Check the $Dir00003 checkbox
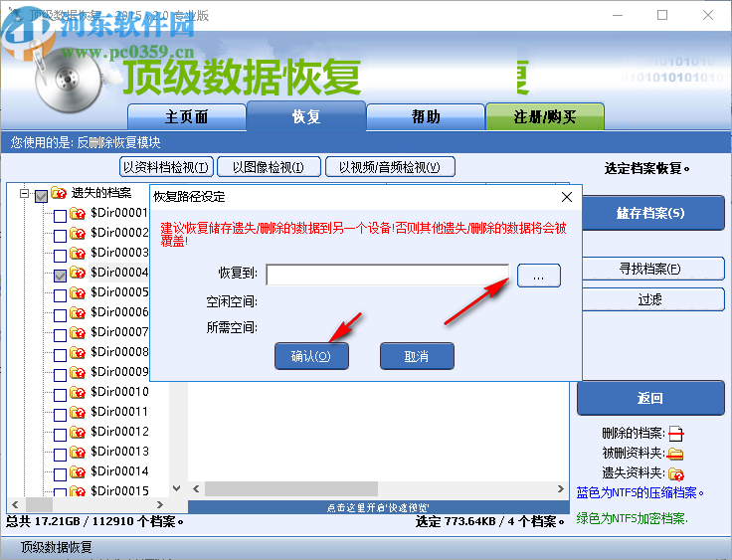 [x=60, y=256]
